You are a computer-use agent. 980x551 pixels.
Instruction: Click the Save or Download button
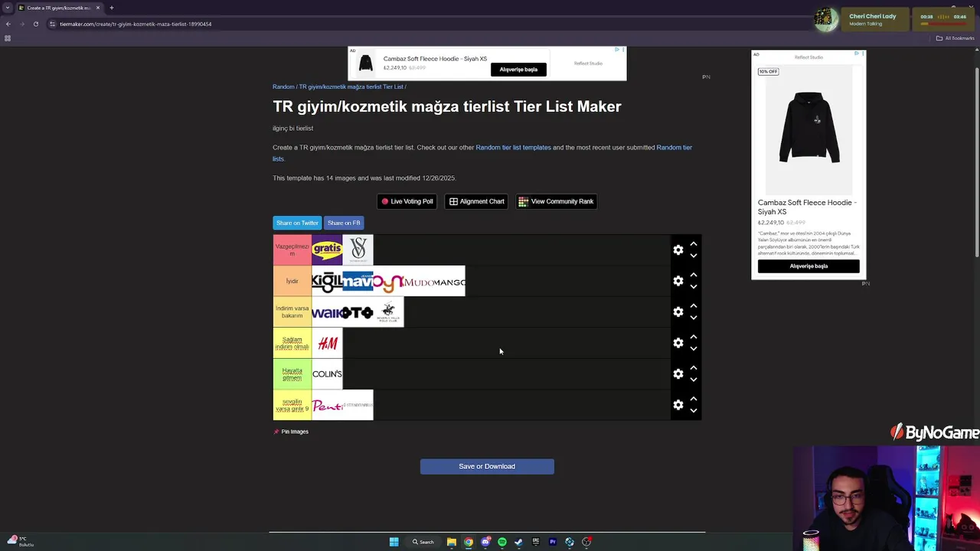click(x=487, y=466)
